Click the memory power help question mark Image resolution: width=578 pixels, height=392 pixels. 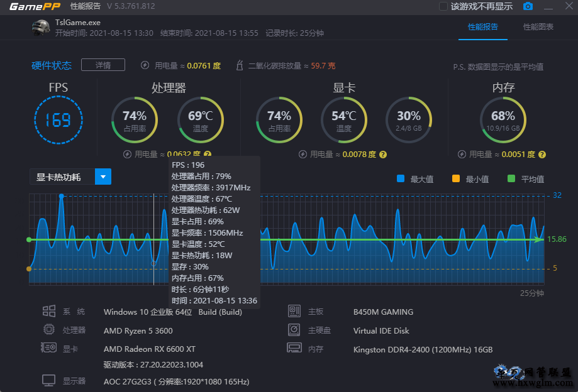[x=542, y=155]
